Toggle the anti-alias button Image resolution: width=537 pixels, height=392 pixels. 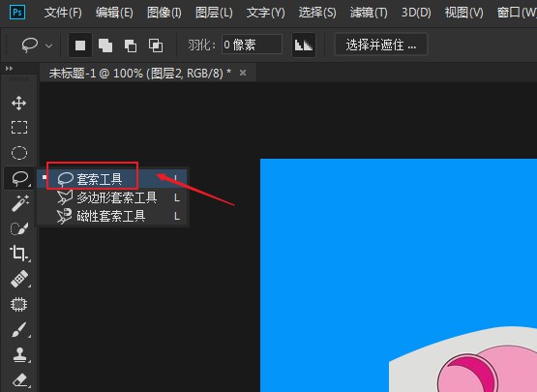[x=304, y=45]
